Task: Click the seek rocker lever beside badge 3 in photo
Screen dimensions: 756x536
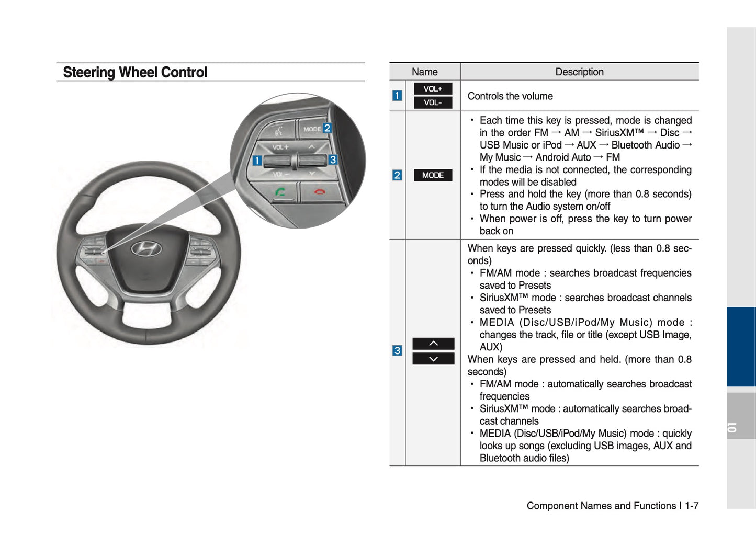Action: click(312, 160)
